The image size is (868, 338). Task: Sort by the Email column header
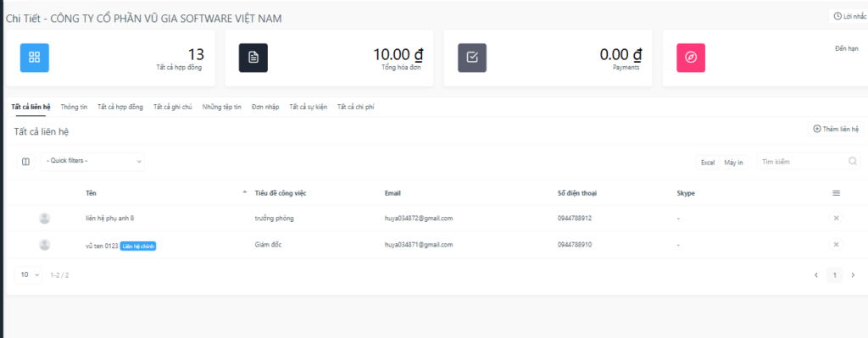[392, 193]
